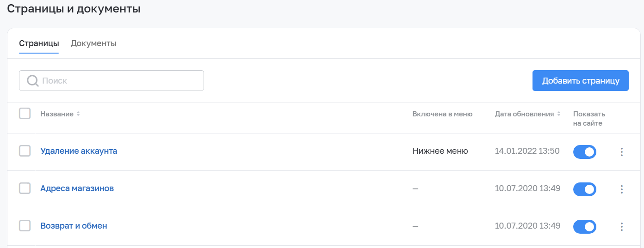Click the search magnifier icon
644x248 pixels.
[33, 81]
